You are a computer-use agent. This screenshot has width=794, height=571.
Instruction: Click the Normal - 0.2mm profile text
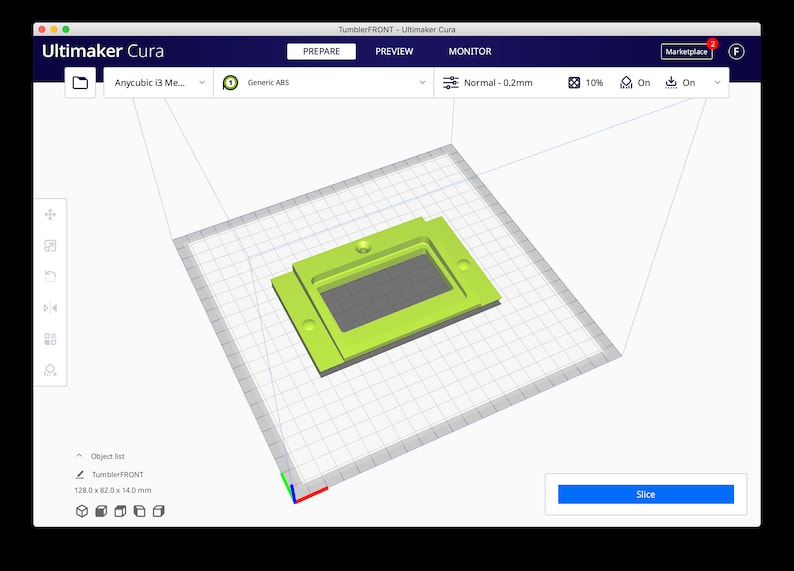tap(498, 83)
